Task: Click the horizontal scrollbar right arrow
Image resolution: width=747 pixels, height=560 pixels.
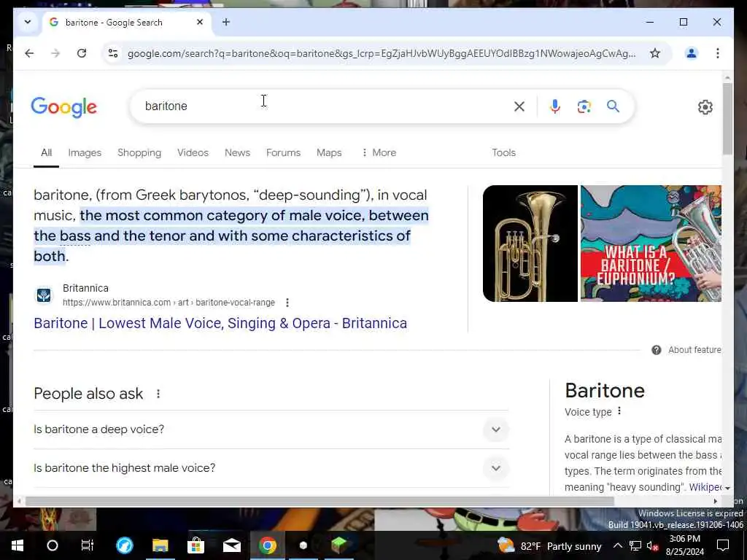Action: 715,501
